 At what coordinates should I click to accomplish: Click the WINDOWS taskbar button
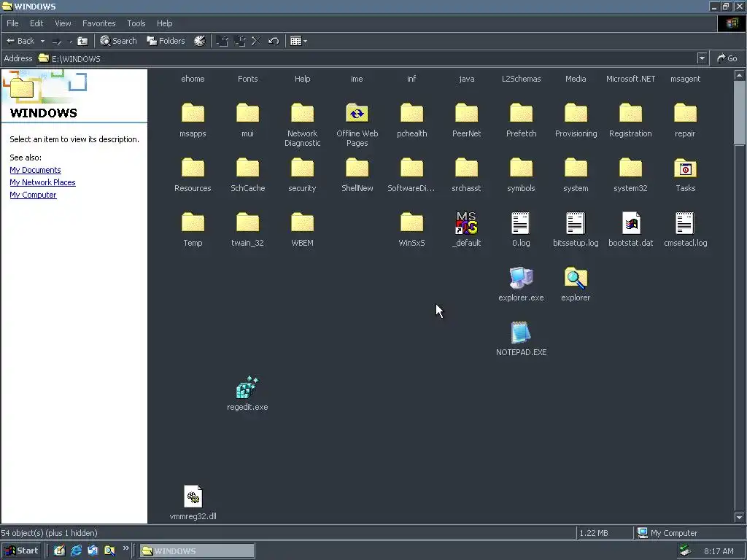click(x=197, y=551)
